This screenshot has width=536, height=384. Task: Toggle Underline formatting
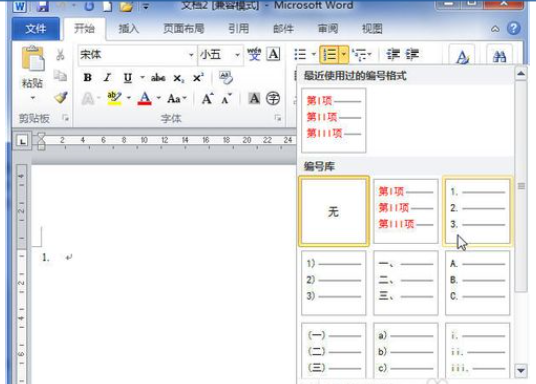[x=128, y=78]
